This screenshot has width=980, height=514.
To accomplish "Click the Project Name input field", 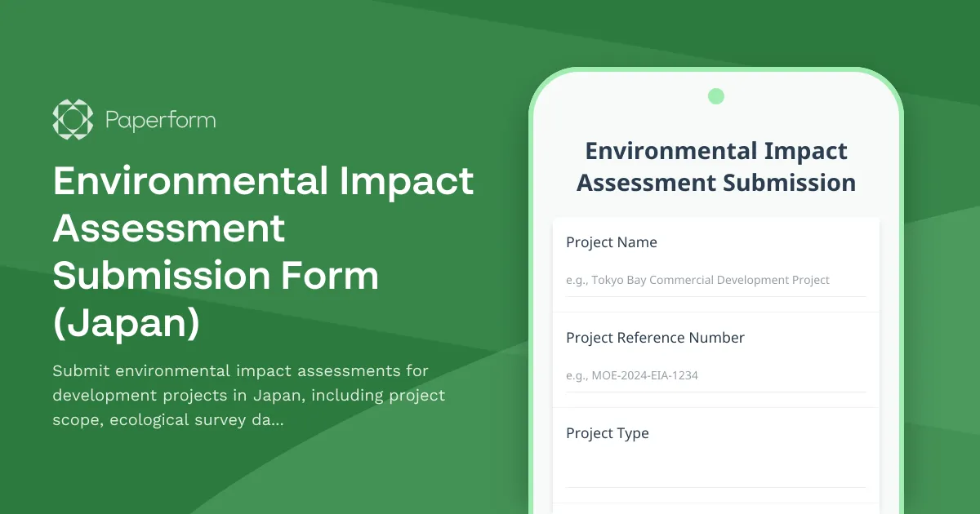I will point(716,281).
